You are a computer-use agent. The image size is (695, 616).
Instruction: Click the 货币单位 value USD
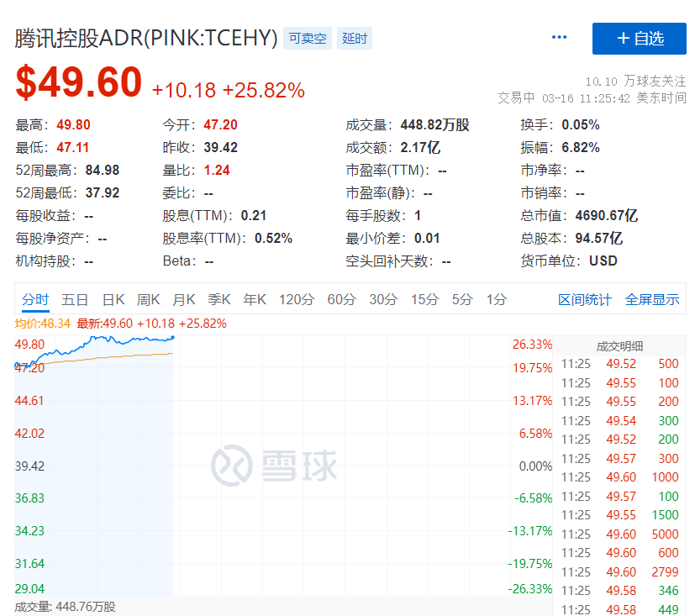[x=603, y=261]
